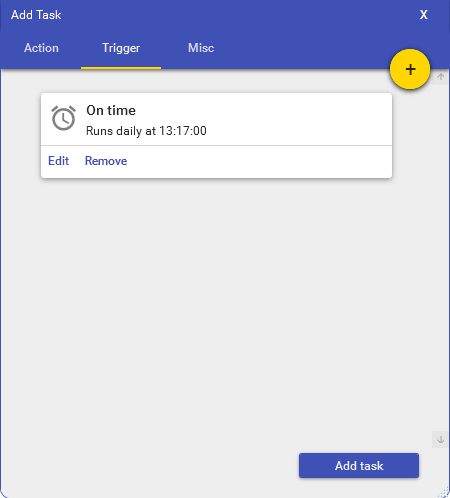Edit the On time trigger
Screen dimensions: 450x498
pyautogui.click(x=58, y=161)
